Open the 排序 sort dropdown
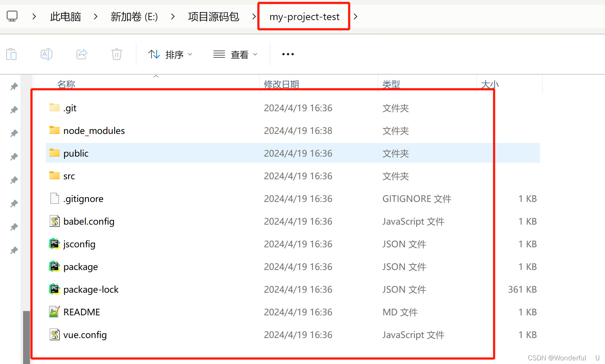 (x=170, y=55)
